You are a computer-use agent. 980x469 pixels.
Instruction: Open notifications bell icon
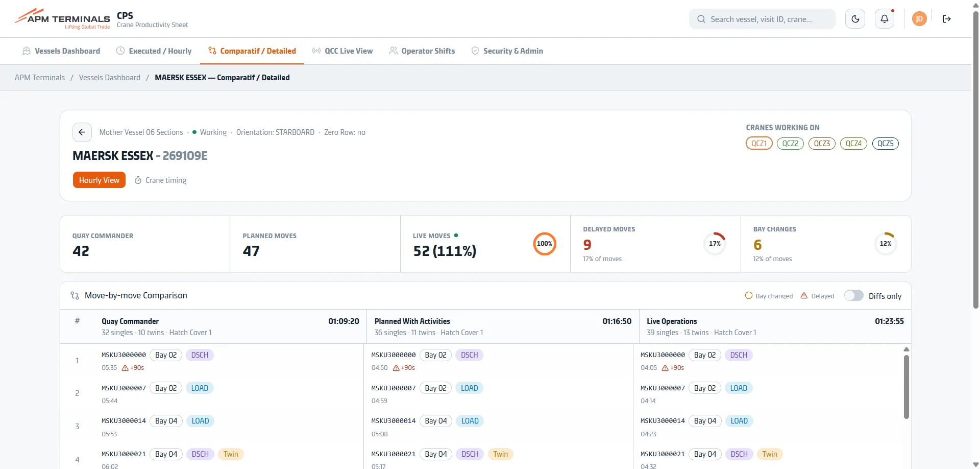click(885, 19)
